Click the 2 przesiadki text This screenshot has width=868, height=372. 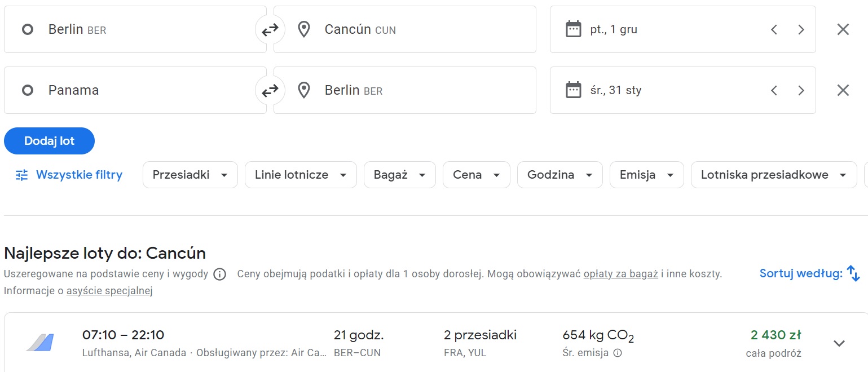pos(481,335)
